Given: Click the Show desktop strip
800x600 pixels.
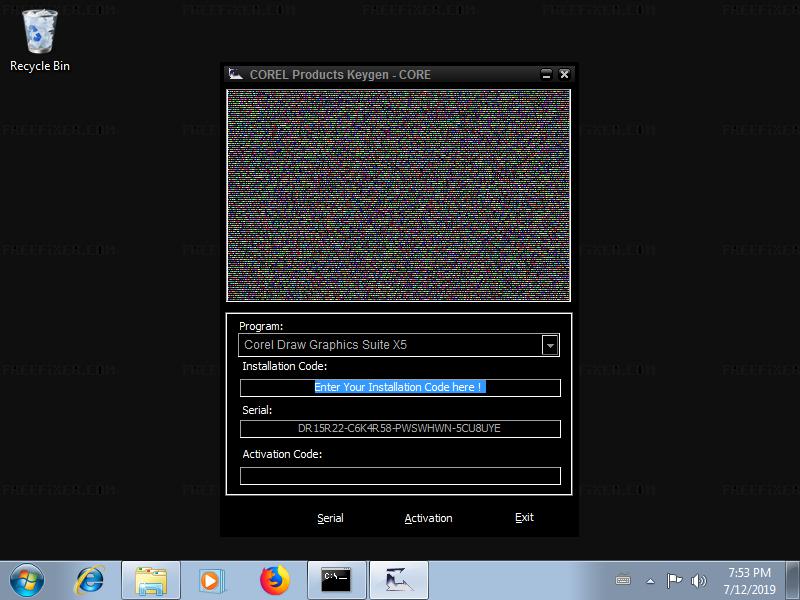Looking at the screenshot, I should click(793, 581).
